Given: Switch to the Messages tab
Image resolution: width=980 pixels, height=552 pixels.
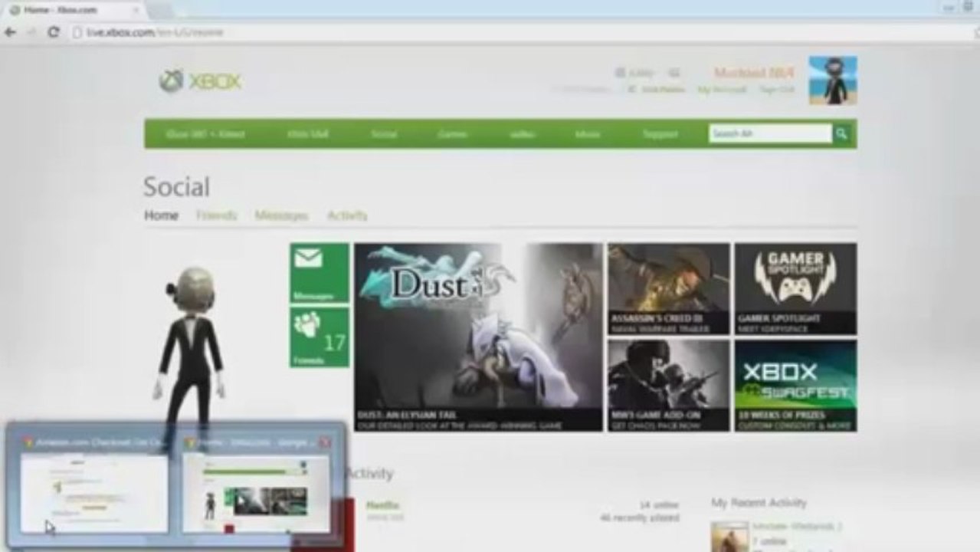Looking at the screenshot, I should coord(281,215).
